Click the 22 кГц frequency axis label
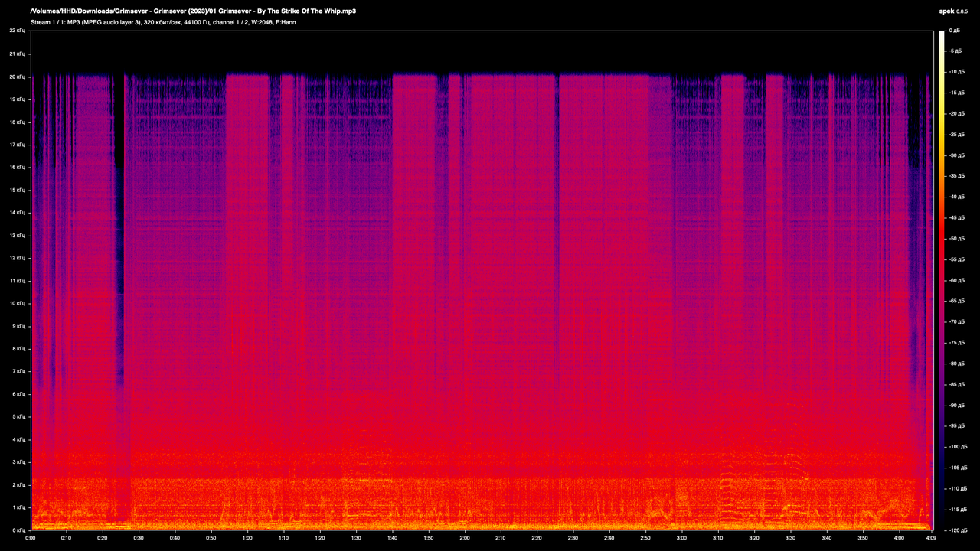Screen dimensions: 980x551 click(17, 31)
